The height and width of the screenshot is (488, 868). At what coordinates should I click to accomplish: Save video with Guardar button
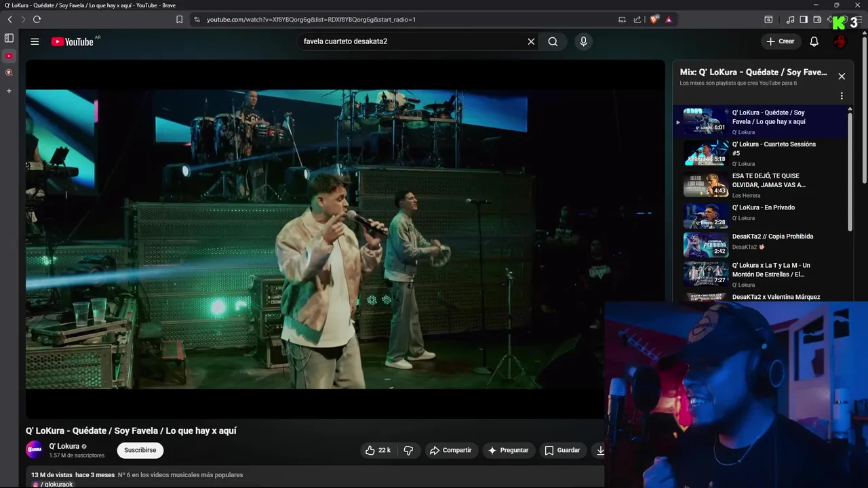coord(563,450)
